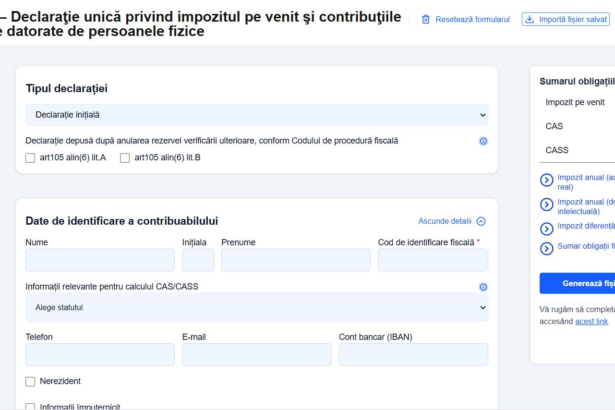Click gear icon above the Alege statutul dropdown

tap(483, 287)
